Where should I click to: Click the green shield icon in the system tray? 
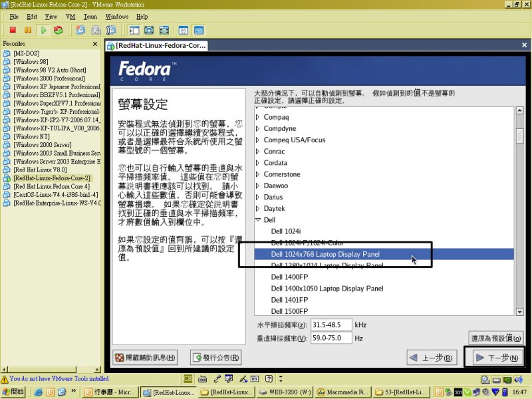point(467,392)
